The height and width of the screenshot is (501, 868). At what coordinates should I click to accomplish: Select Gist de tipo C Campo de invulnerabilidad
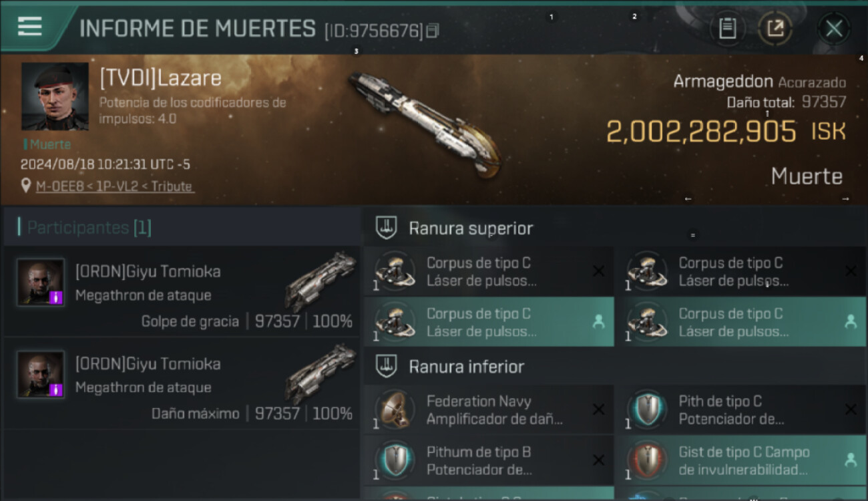(741, 460)
